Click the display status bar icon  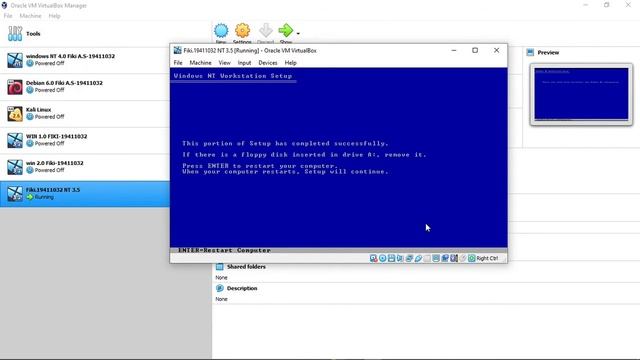(436, 258)
